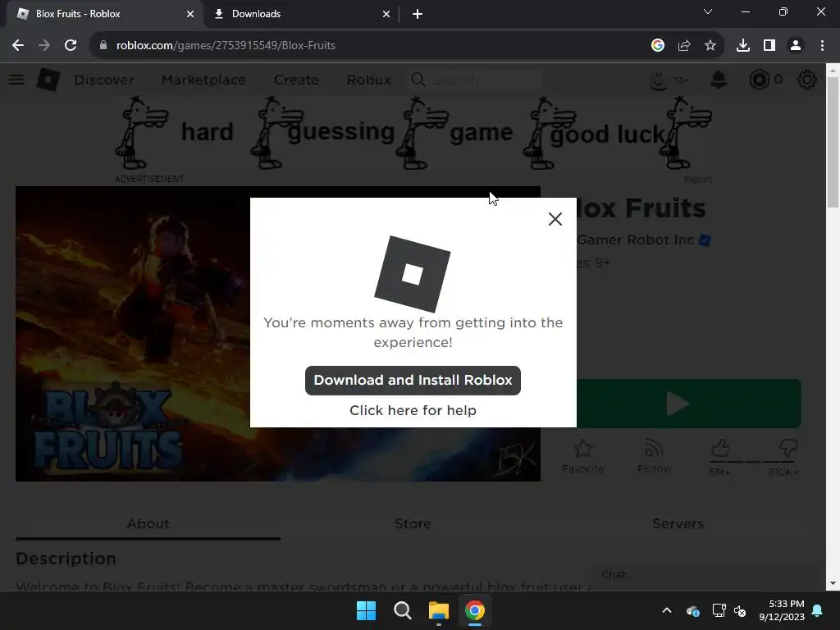Screen dimensions: 840x630
Task: Report the advertisement
Action: click(697, 179)
